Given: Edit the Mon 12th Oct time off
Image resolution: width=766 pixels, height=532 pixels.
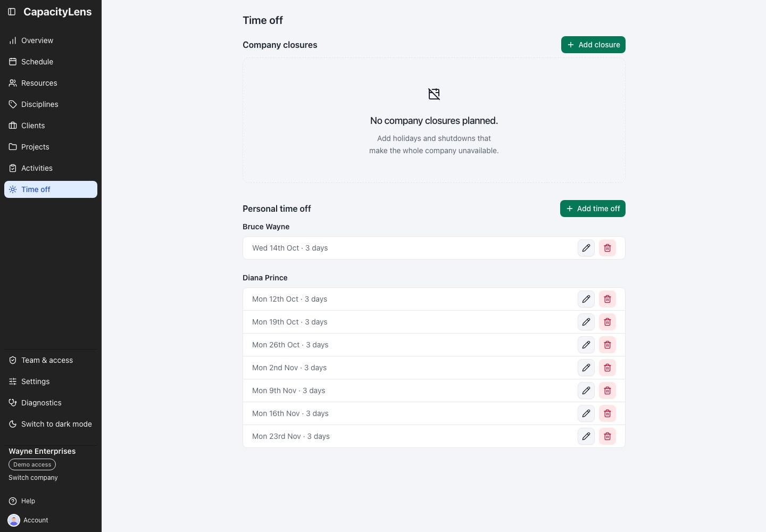Looking at the screenshot, I should [x=586, y=299].
